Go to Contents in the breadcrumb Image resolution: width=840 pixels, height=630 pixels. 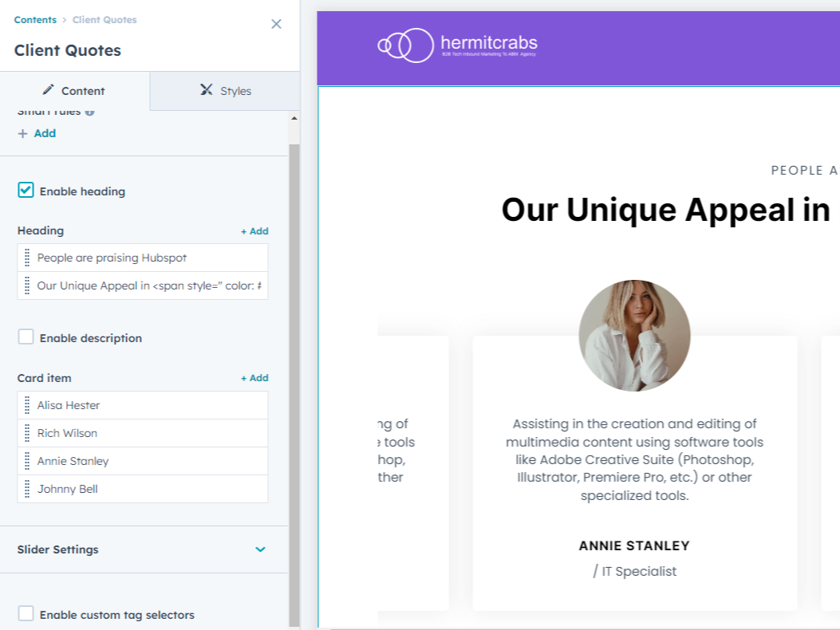[x=35, y=20]
